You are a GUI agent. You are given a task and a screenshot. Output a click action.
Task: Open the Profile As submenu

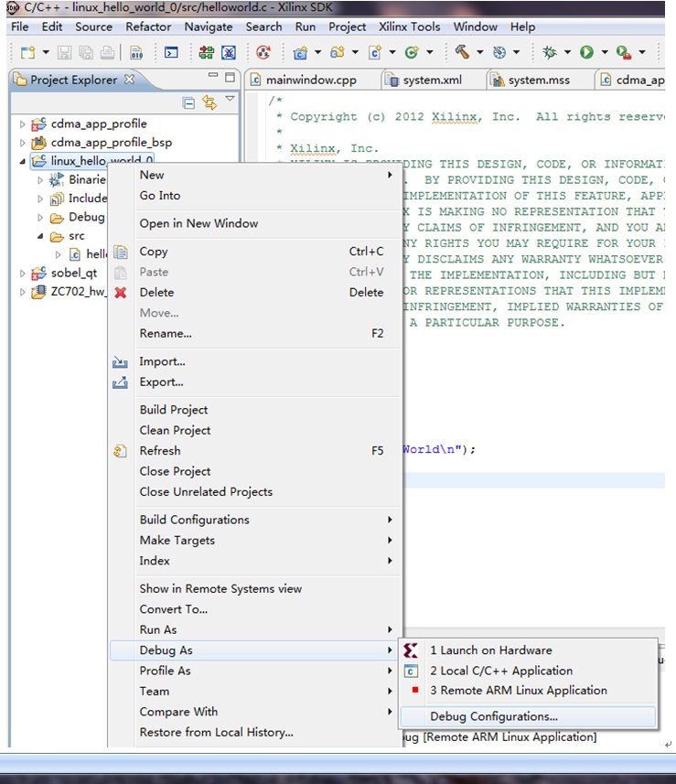[255, 671]
